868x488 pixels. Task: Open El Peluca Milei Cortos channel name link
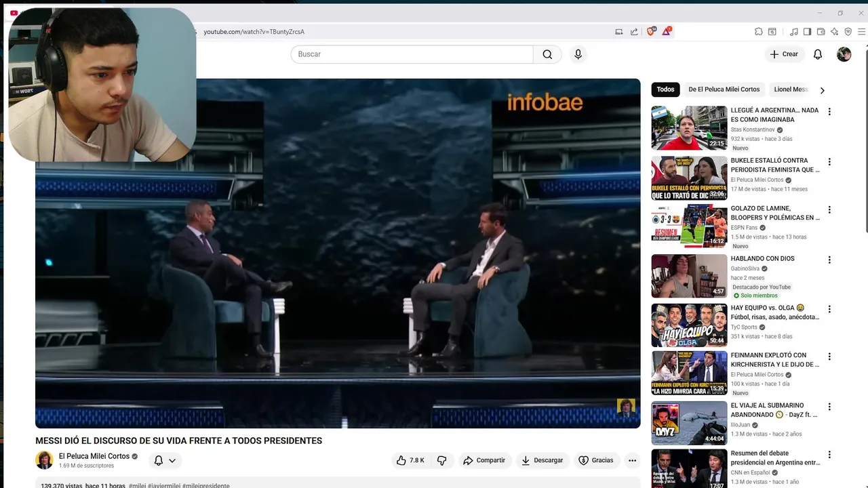(94, 456)
